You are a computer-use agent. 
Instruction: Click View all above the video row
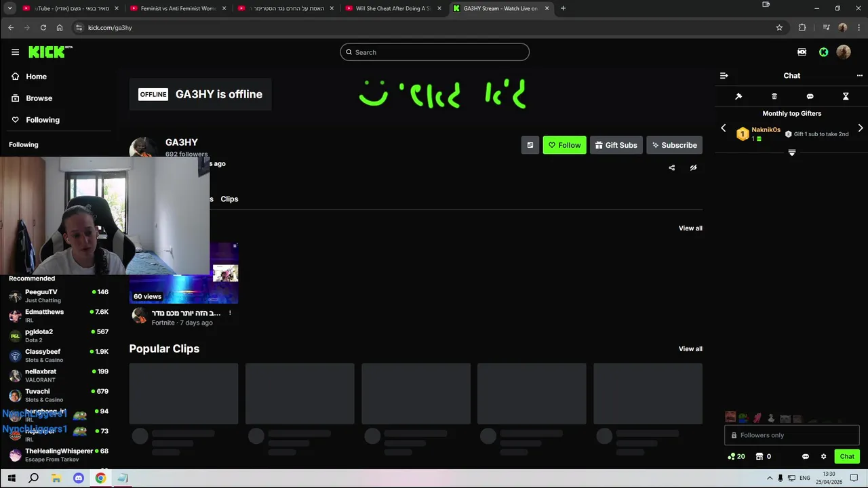pyautogui.click(x=690, y=228)
